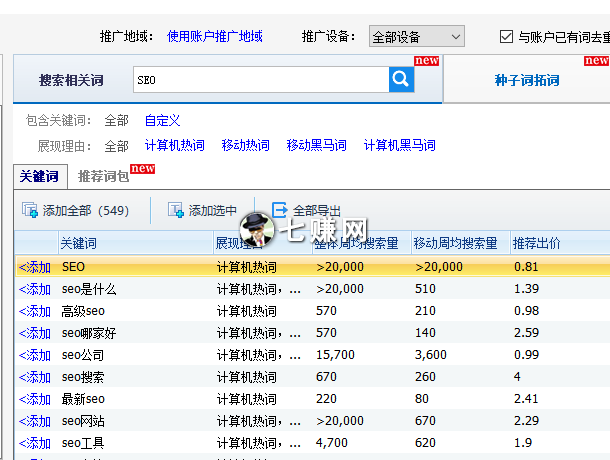Image resolution: width=610 pixels, height=460 pixels.
Task: Sort by 移动周均搜索量 column header
Action: pos(461,243)
